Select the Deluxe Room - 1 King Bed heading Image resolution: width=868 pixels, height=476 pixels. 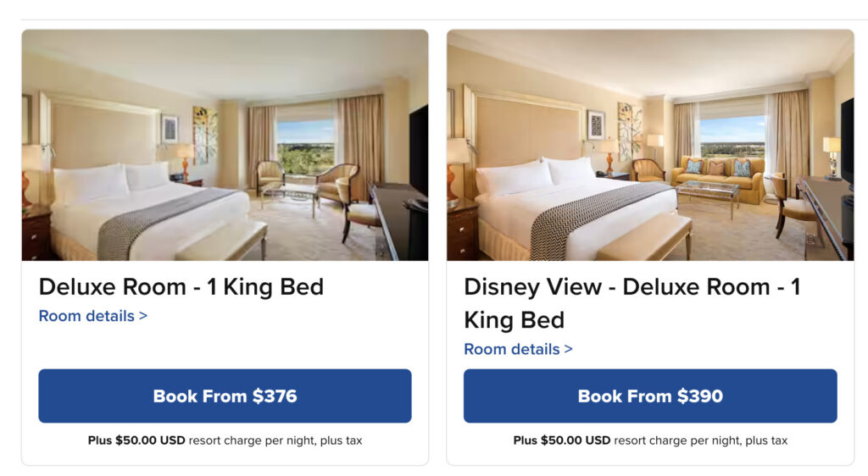click(x=181, y=287)
